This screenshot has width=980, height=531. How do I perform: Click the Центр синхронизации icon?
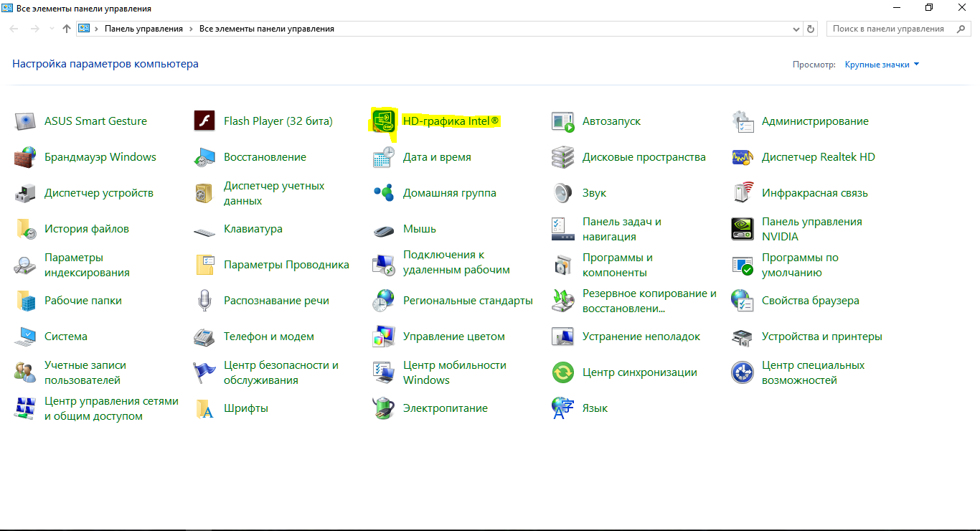point(563,372)
